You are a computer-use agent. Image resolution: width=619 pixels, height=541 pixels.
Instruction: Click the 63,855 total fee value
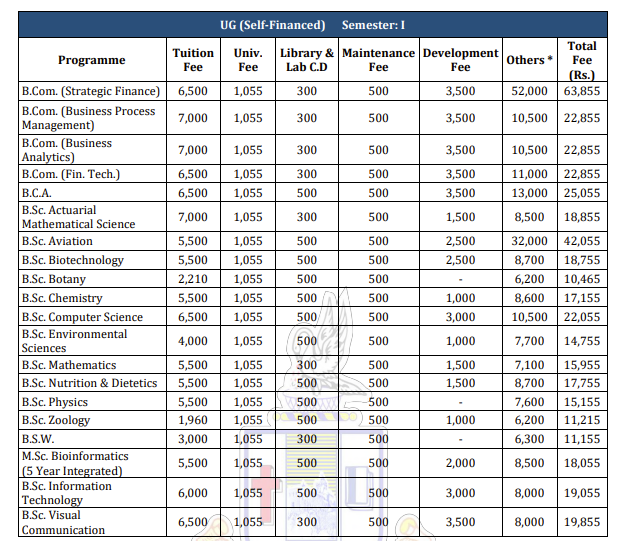coord(582,91)
